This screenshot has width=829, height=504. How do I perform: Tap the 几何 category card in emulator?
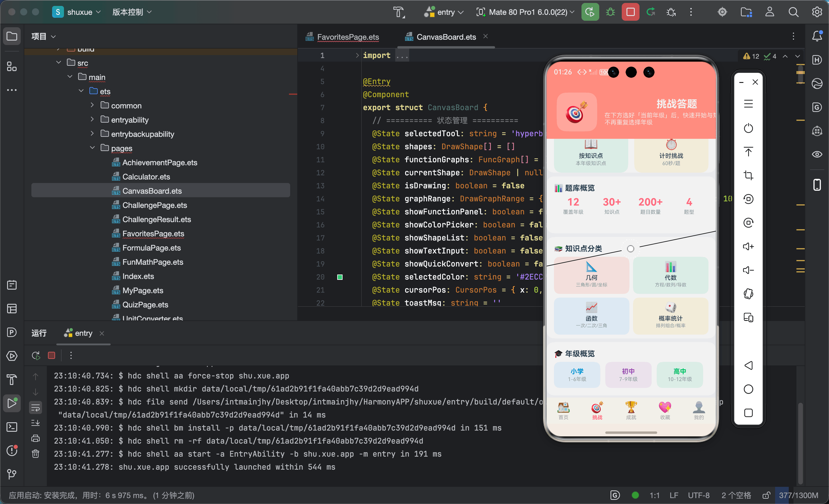click(591, 275)
